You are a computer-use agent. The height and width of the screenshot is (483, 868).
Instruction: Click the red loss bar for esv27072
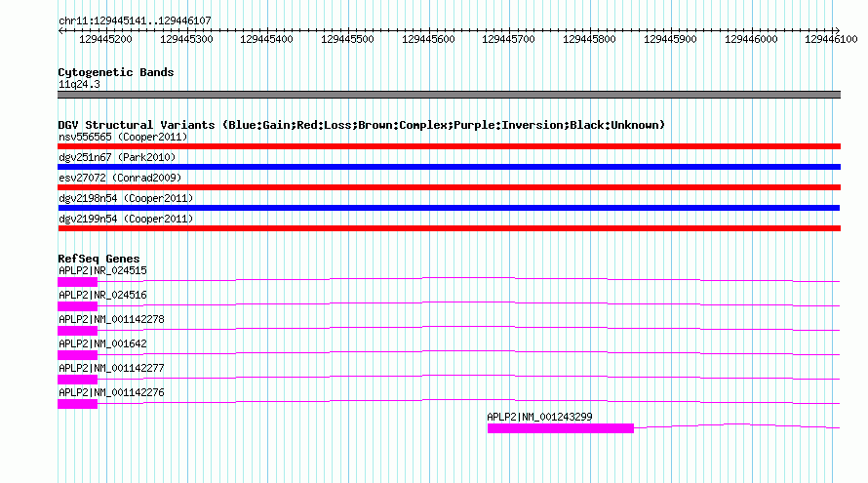[449, 187]
